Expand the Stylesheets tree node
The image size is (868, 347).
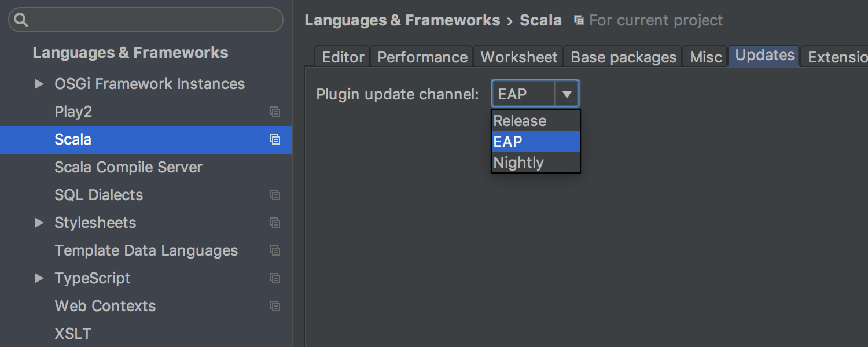pyautogui.click(x=39, y=223)
